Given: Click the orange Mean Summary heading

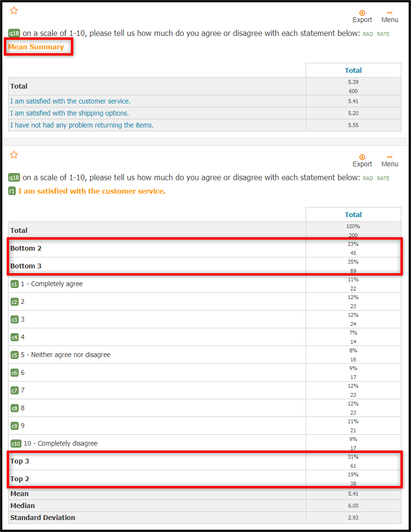Looking at the screenshot, I should 36,47.
